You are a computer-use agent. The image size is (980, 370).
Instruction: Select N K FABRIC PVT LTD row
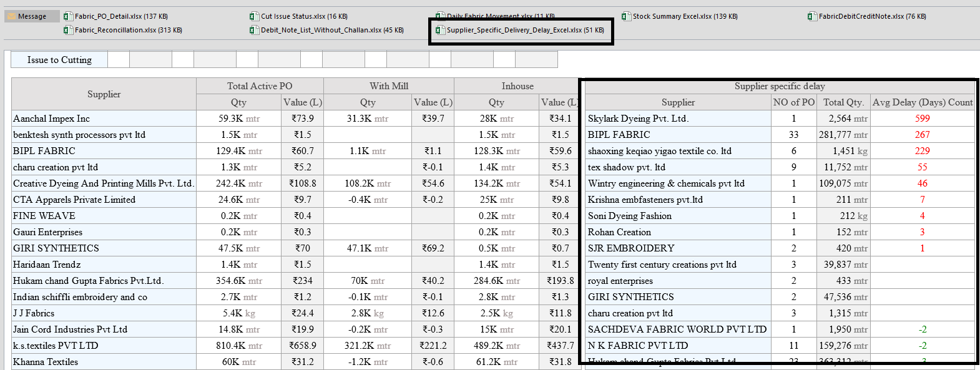point(678,346)
